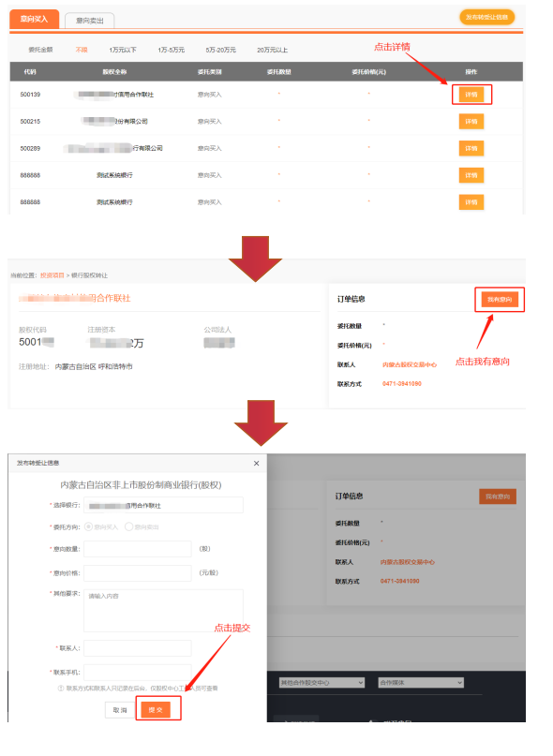The image size is (553, 756).
Task: Click the 选择银行 field in dialog
Action: [163, 505]
